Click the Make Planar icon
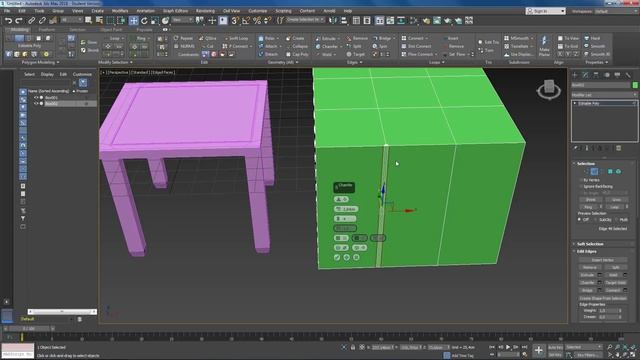The height and width of the screenshot is (360, 640). (x=544, y=46)
